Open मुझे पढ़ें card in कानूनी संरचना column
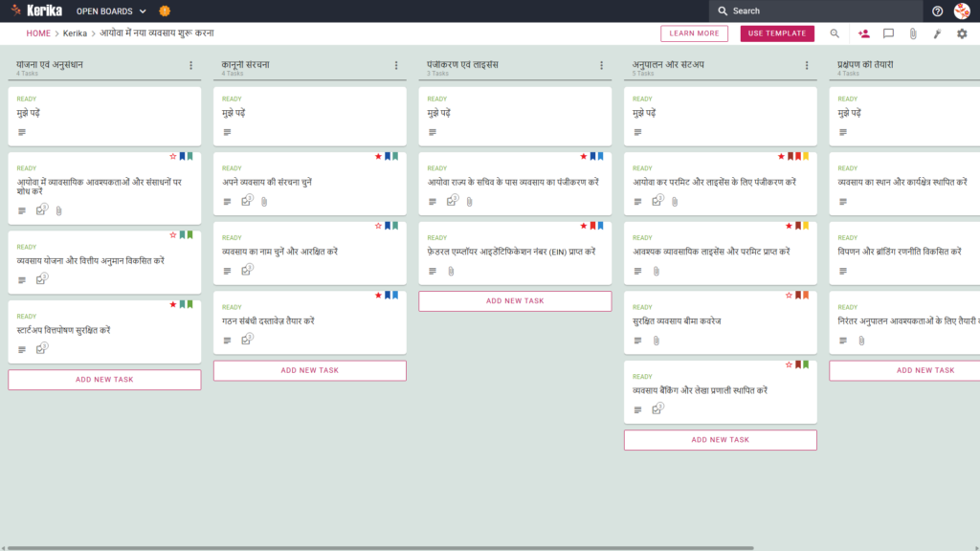The height and width of the screenshot is (551, 980). click(310, 116)
